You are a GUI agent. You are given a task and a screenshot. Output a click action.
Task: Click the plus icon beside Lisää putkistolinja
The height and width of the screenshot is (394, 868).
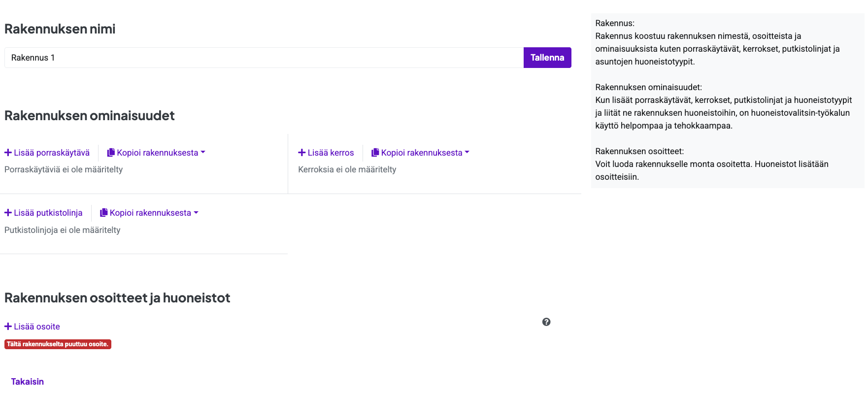pos(8,213)
